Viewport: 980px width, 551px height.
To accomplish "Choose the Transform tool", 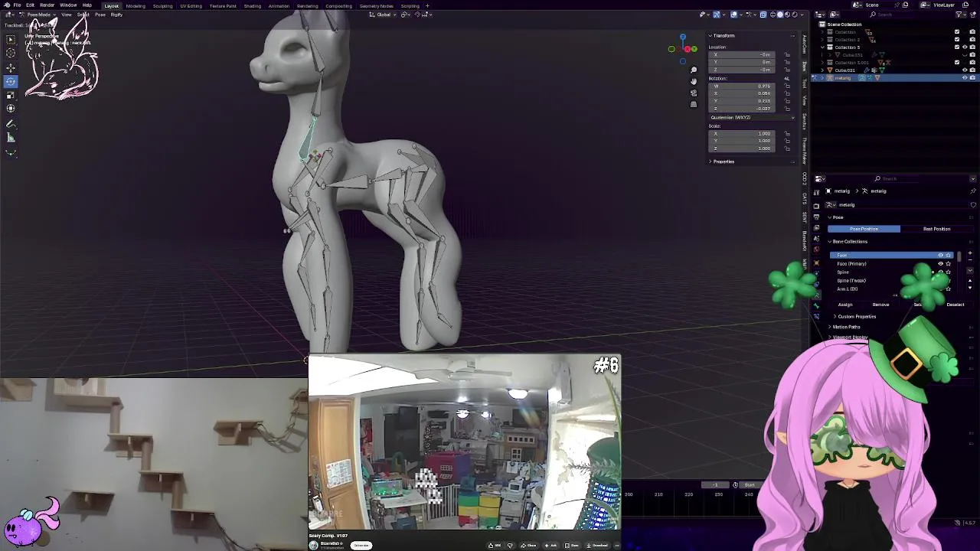I will (11, 109).
